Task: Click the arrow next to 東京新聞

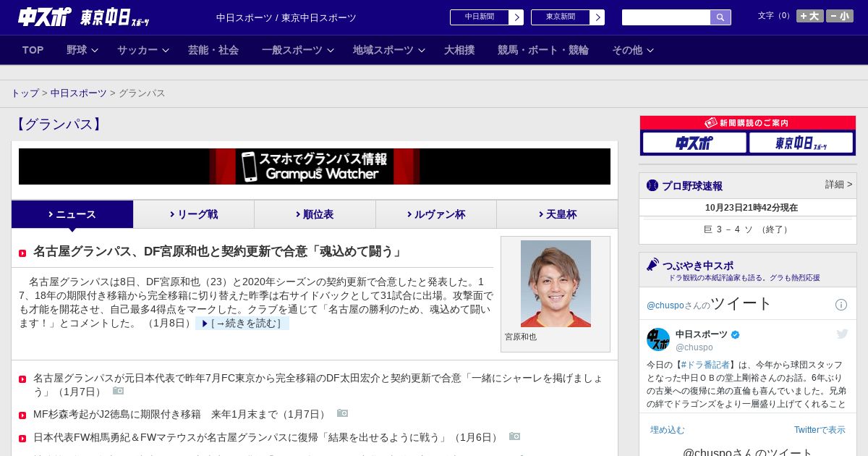Action: point(597,17)
